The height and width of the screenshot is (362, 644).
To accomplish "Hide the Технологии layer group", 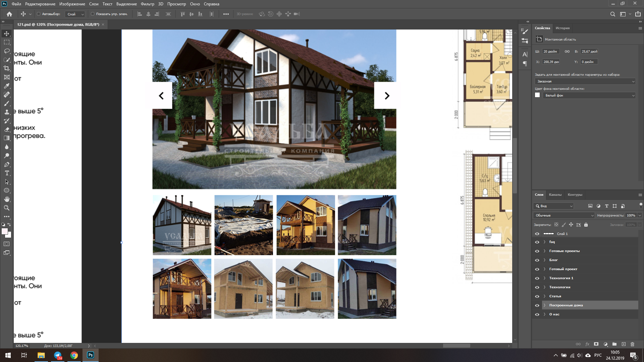I will 537,287.
